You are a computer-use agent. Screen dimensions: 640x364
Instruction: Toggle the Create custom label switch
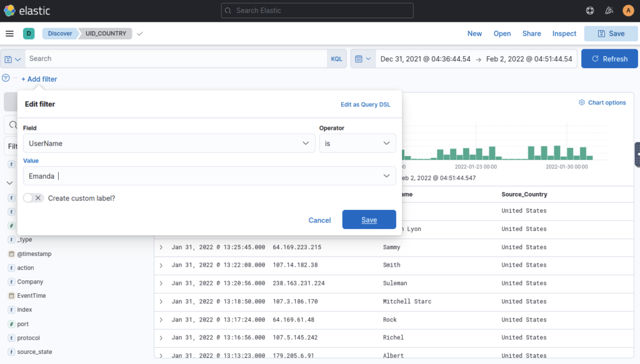33,198
